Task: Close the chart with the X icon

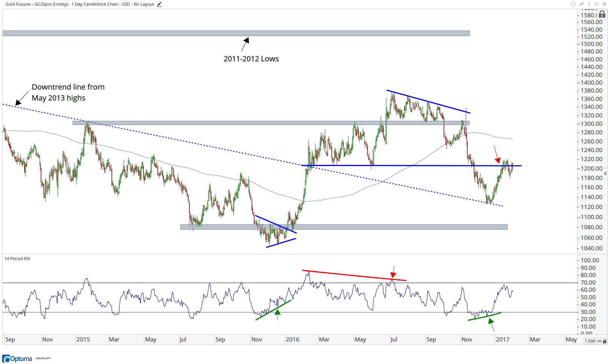Action: pyautogui.click(x=604, y=4)
